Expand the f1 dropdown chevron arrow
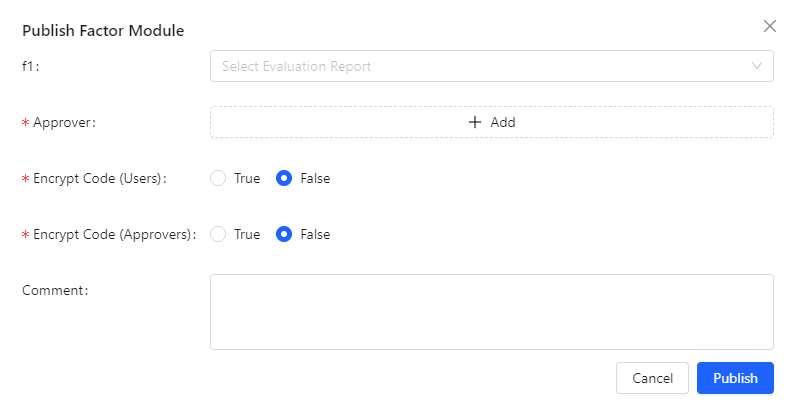 [757, 66]
